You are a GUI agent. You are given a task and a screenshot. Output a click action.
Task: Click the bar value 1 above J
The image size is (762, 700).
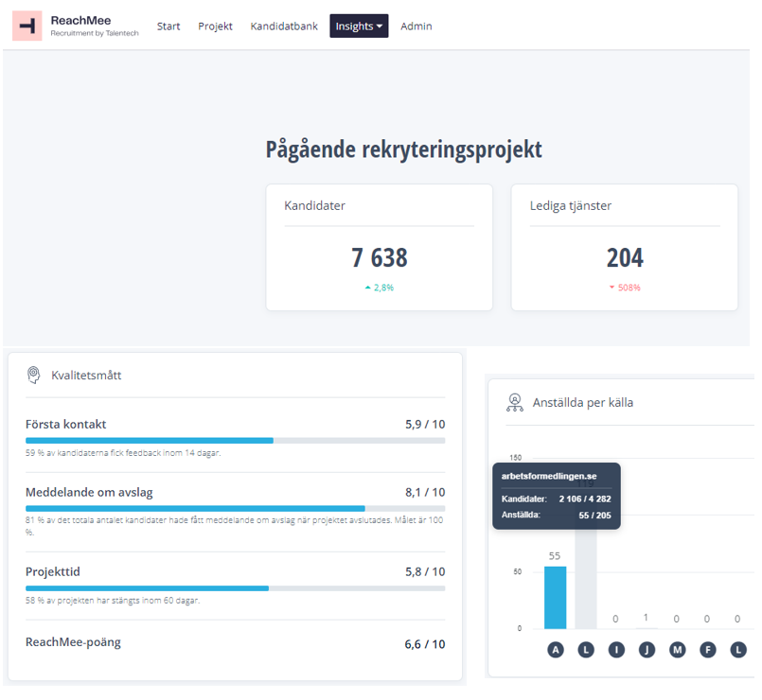646,617
